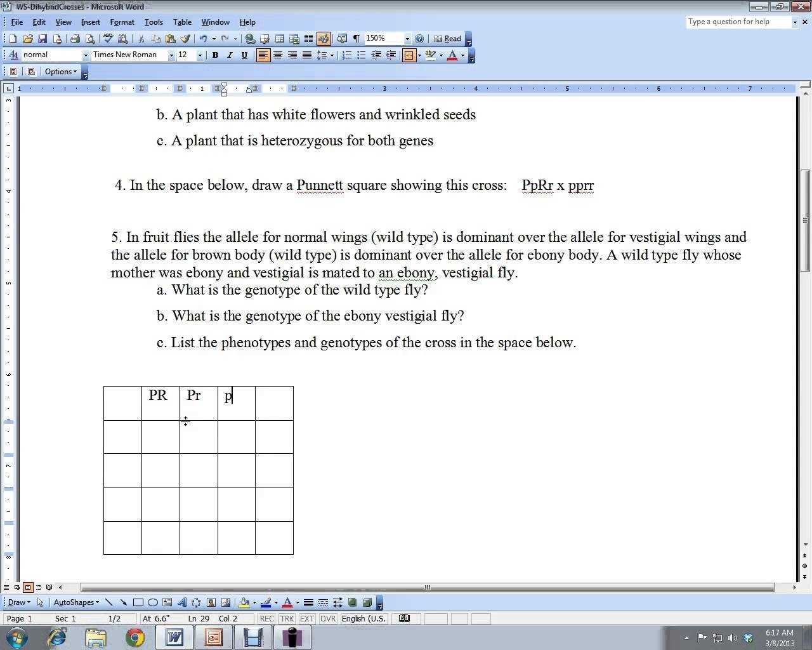Image resolution: width=812 pixels, height=650 pixels.
Task: Open the Table menu
Action: [x=182, y=22]
